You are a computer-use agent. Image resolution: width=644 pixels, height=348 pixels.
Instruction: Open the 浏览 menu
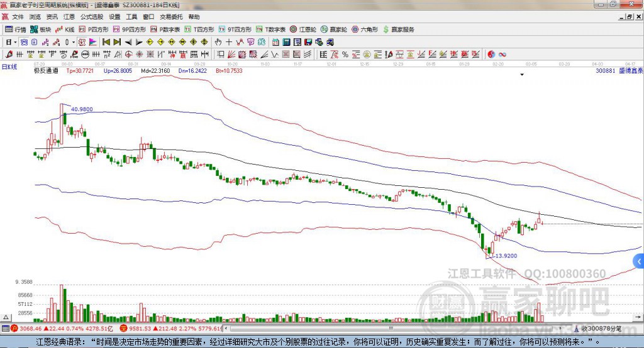(x=35, y=17)
